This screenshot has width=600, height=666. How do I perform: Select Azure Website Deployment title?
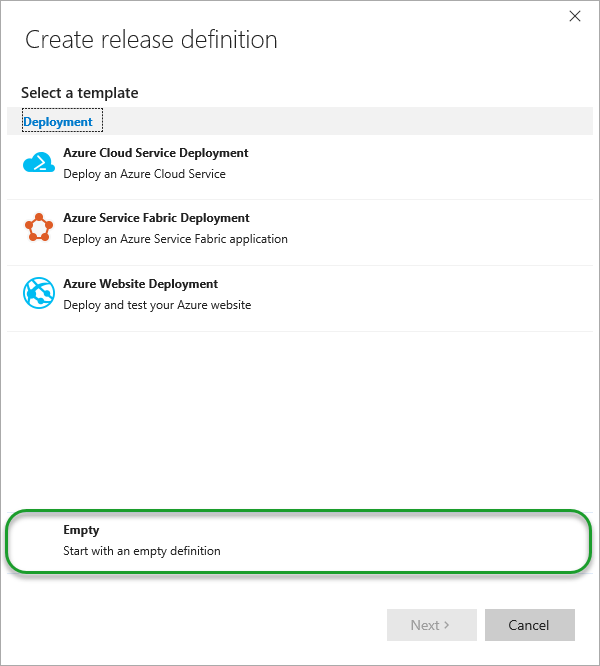click(x=141, y=284)
